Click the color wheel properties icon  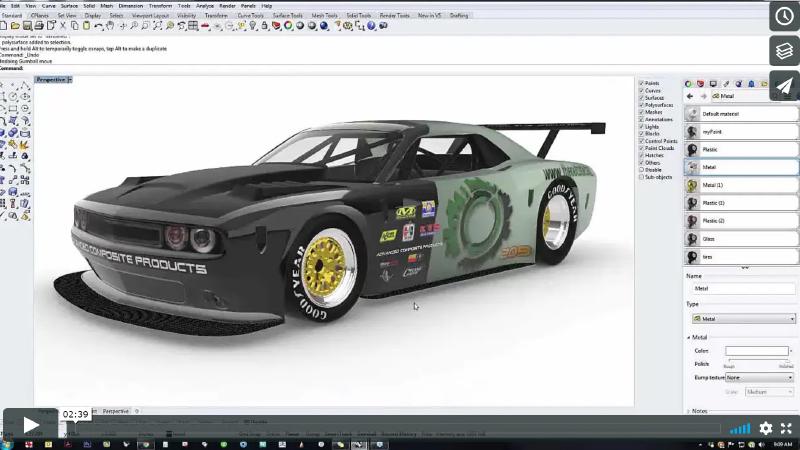point(288,26)
